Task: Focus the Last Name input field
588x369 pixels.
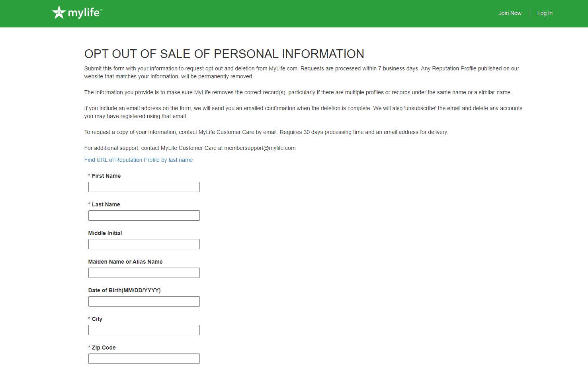Action: click(144, 216)
